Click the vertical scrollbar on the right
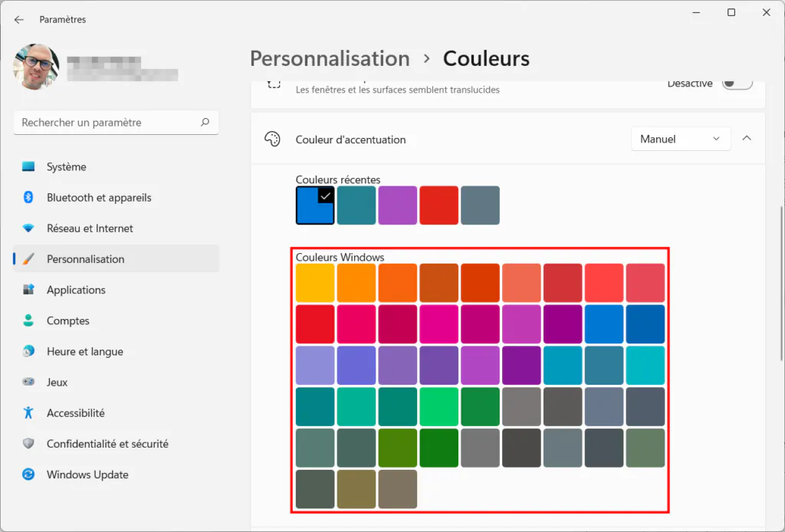 [781, 284]
